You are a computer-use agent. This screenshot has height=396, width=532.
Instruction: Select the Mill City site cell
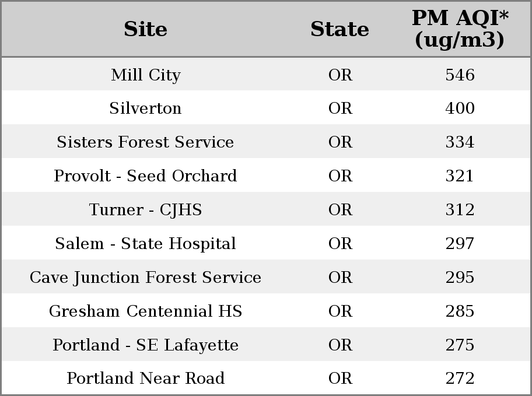click(x=146, y=75)
